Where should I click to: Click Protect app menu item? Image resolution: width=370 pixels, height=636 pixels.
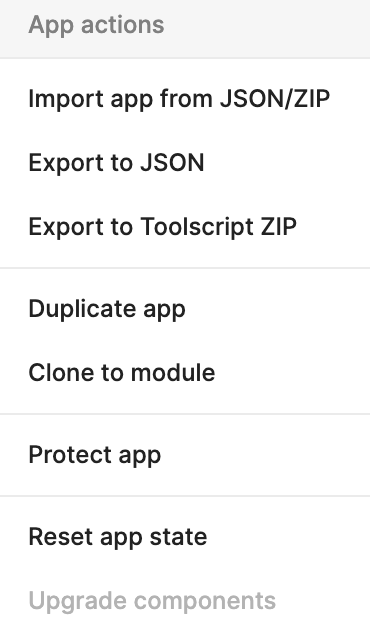[x=185, y=455]
